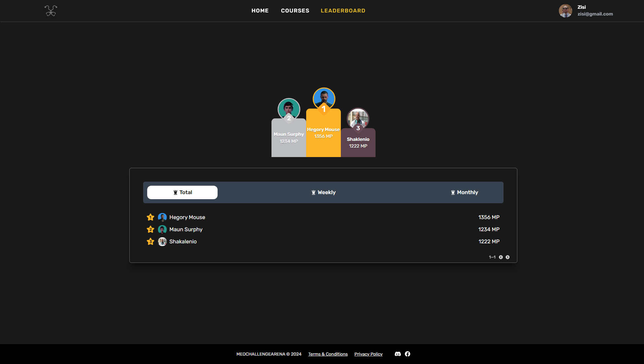This screenshot has width=644, height=364.
Task: Click the site logo in the header
Action: click(51, 11)
